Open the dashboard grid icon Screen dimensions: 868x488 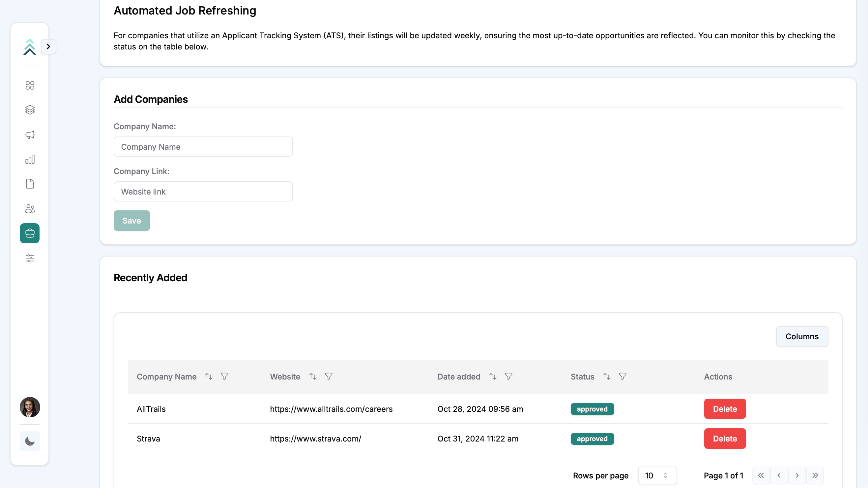coord(30,85)
